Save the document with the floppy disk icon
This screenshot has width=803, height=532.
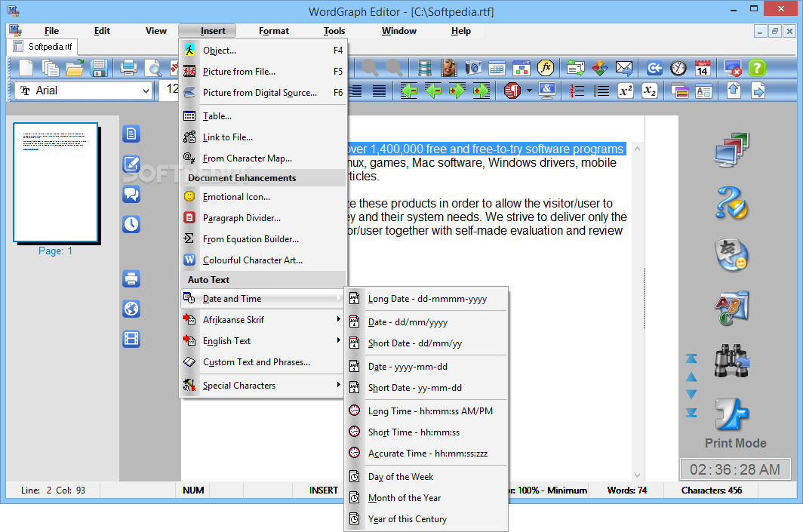(x=98, y=68)
